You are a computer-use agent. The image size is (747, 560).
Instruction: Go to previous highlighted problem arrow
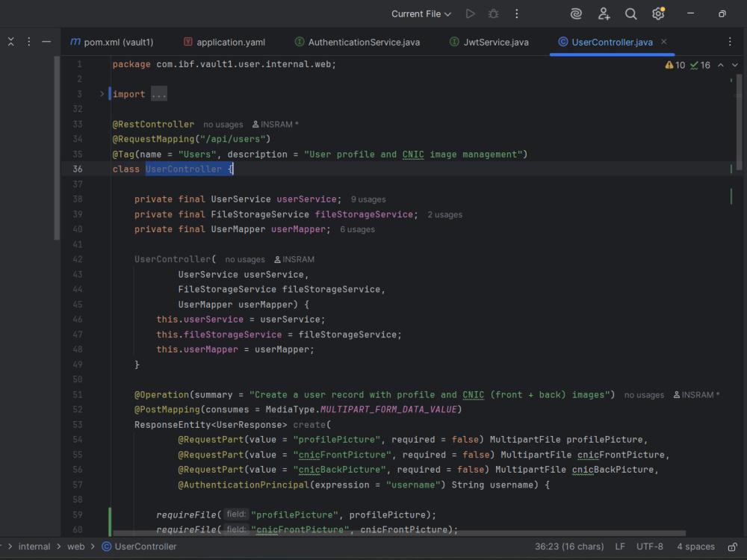tap(721, 65)
